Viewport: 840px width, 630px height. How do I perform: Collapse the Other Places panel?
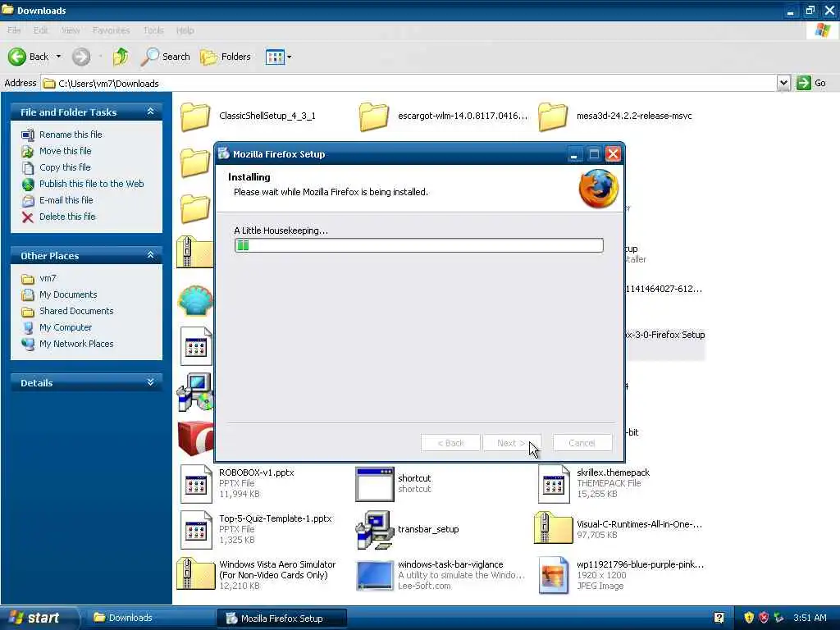coord(151,255)
